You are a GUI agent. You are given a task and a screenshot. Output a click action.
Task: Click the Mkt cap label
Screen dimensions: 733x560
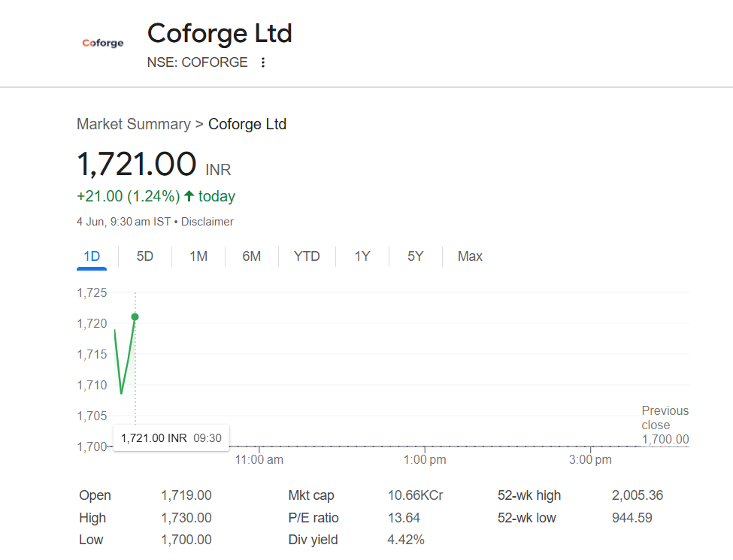pos(311,495)
